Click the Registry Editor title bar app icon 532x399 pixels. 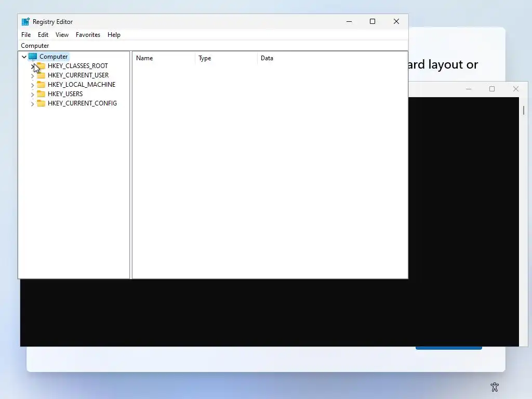25,22
